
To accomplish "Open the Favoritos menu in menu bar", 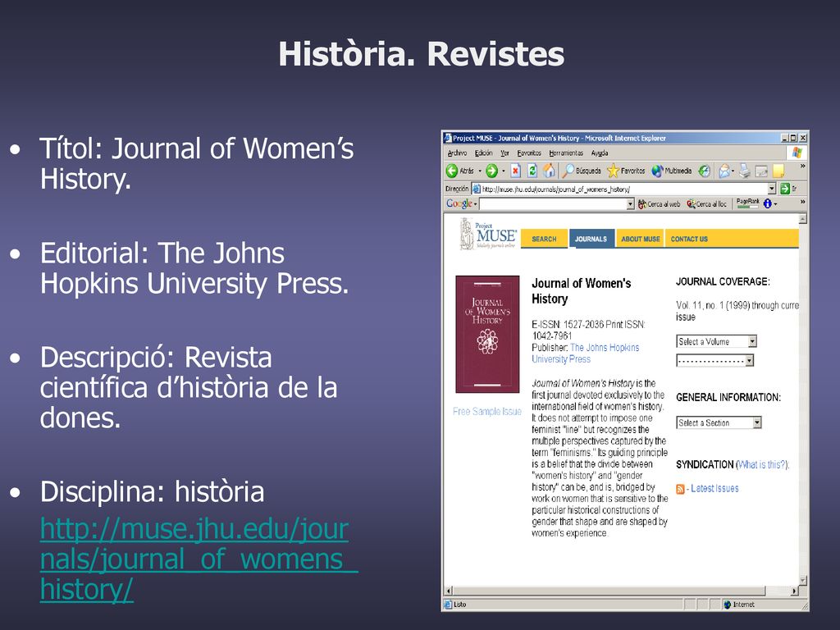I will [x=529, y=153].
